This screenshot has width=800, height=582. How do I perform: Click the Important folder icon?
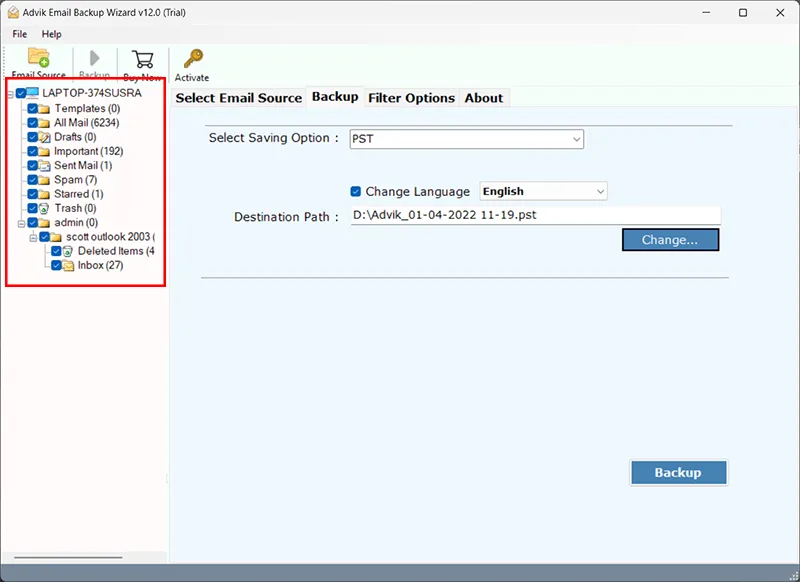point(44,151)
